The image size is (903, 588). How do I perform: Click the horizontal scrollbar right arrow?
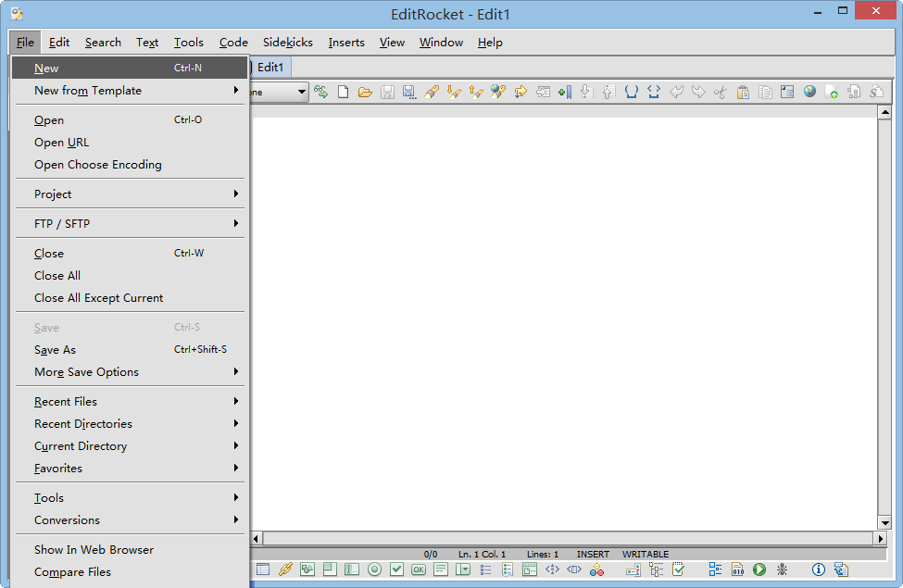pyautogui.click(x=881, y=538)
